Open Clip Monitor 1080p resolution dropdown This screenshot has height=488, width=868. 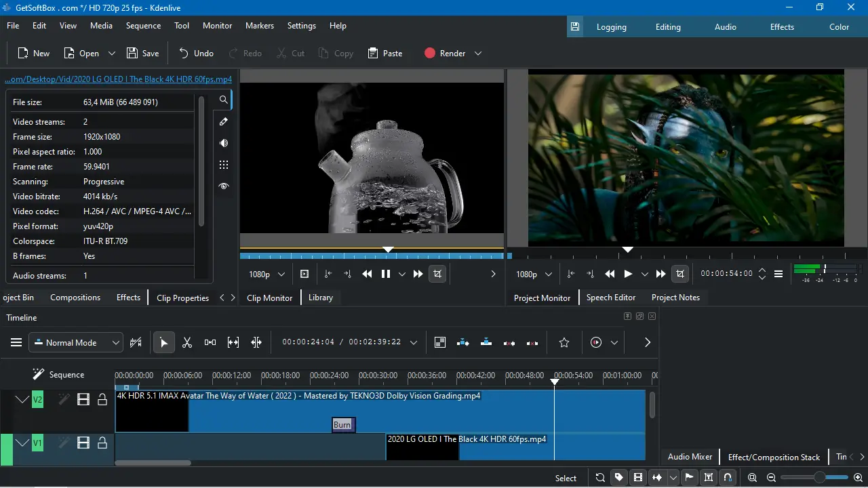click(x=267, y=274)
